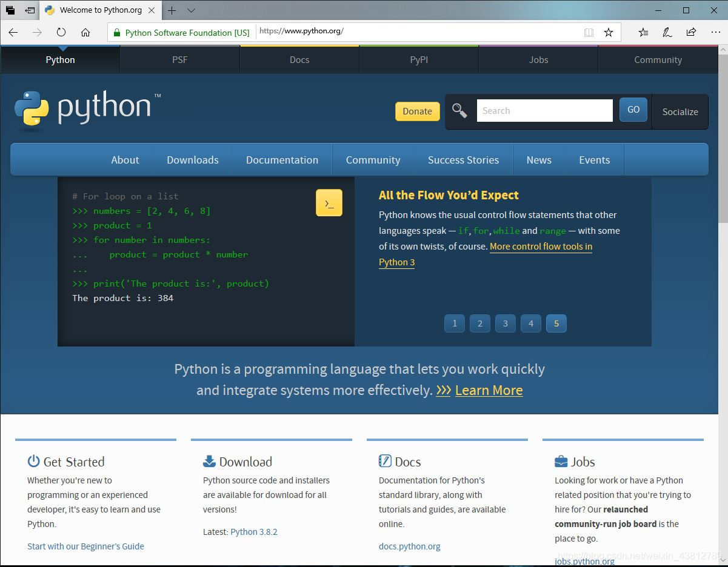Image resolution: width=728 pixels, height=567 pixels.
Task: Click the magnifying glass search icon
Action: click(459, 111)
